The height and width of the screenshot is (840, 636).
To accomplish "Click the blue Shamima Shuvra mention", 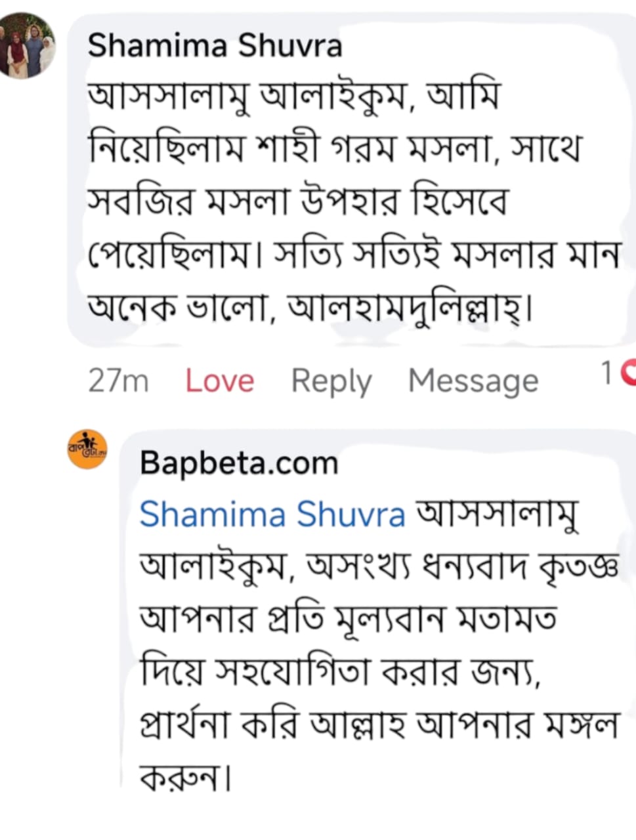I will tap(272, 514).
